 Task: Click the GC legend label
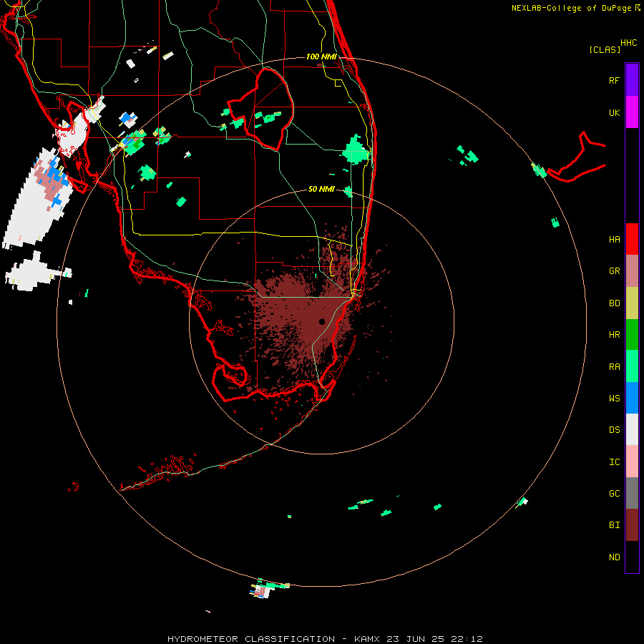tap(614, 494)
